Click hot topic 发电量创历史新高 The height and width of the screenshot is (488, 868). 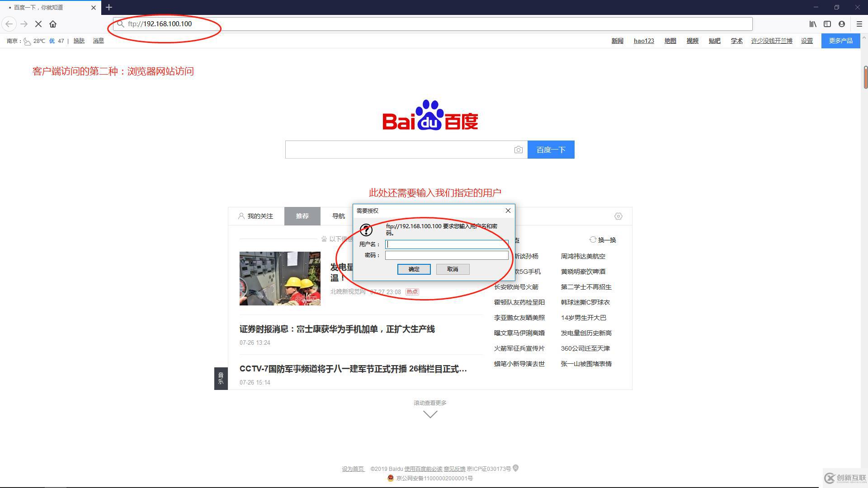tap(586, 333)
